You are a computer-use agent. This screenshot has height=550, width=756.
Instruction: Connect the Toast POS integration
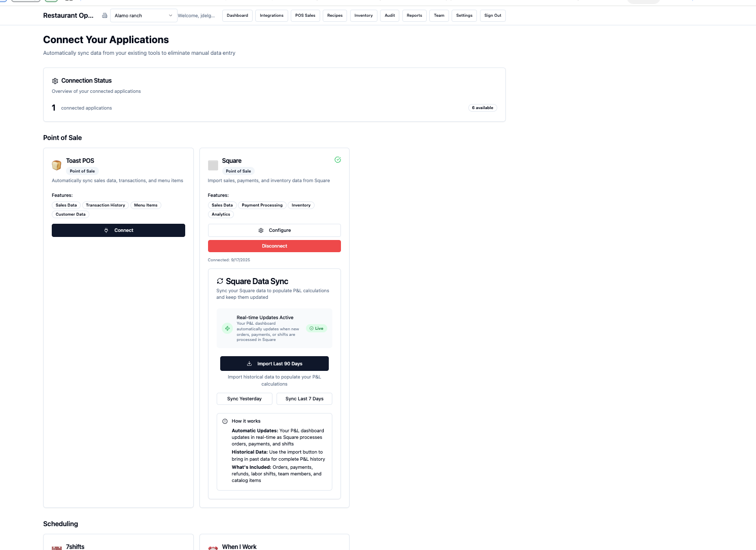point(118,230)
